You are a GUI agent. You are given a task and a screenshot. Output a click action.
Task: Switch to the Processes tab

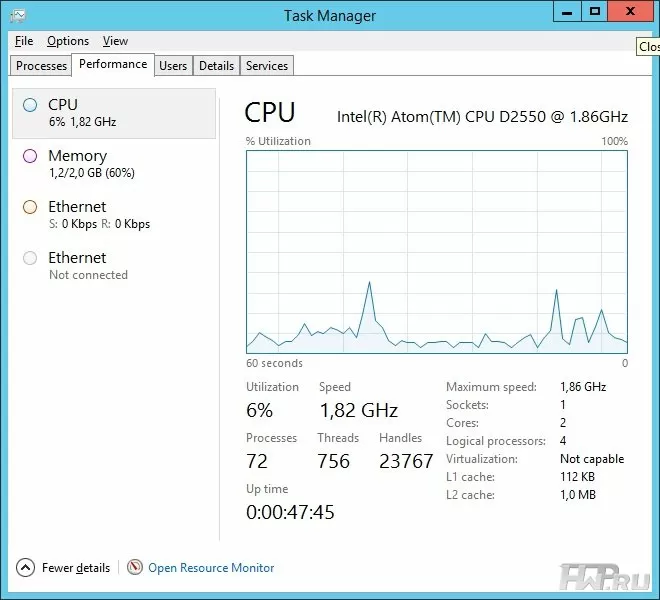(42, 66)
